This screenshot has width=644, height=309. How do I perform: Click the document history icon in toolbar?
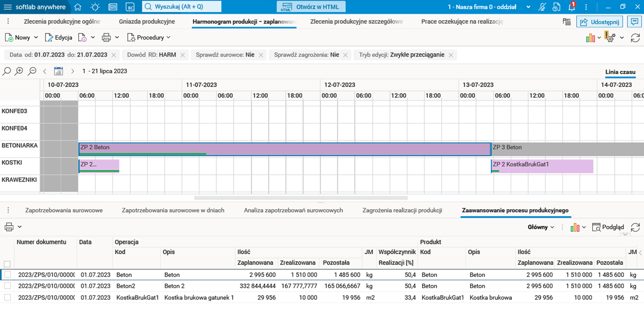coord(83,38)
